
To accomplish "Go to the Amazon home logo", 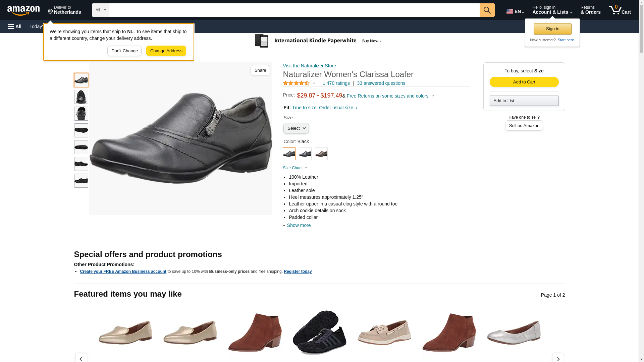I will 23,10.
